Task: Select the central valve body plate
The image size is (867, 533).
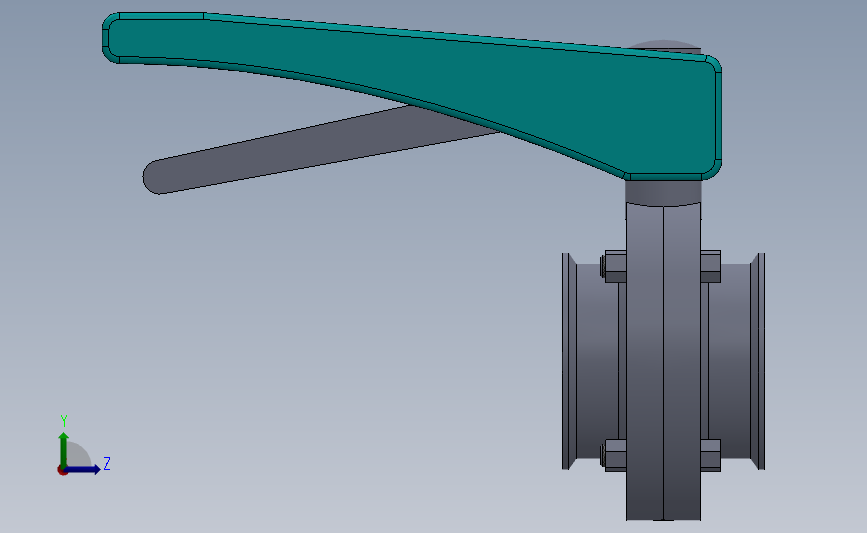Action: [663, 362]
